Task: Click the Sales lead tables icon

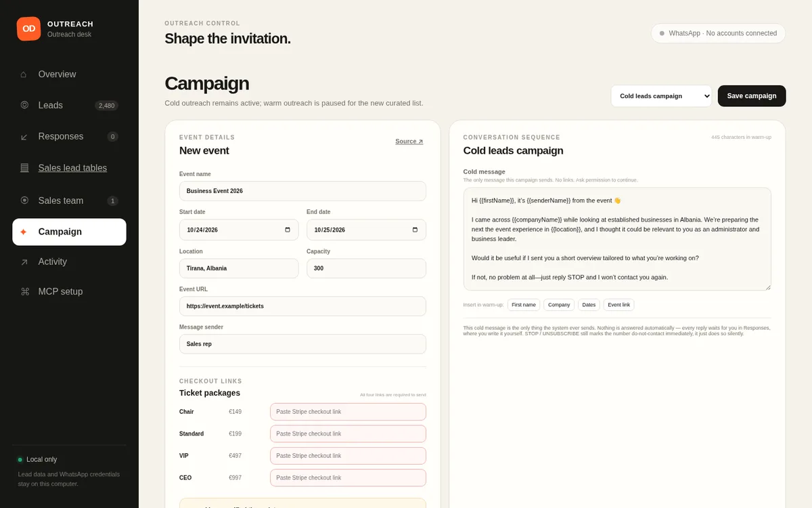Action: pyautogui.click(x=24, y=168)
